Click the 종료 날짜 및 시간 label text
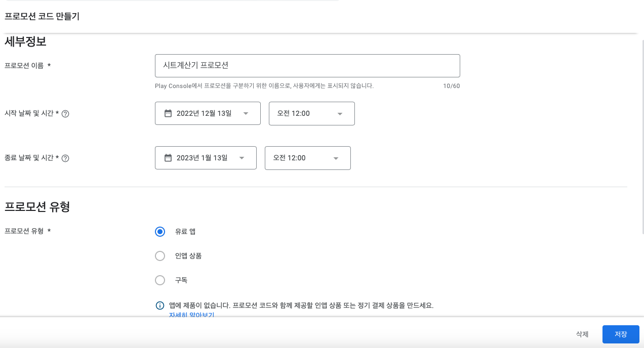The image size is (644, 348). pos(32,158)
